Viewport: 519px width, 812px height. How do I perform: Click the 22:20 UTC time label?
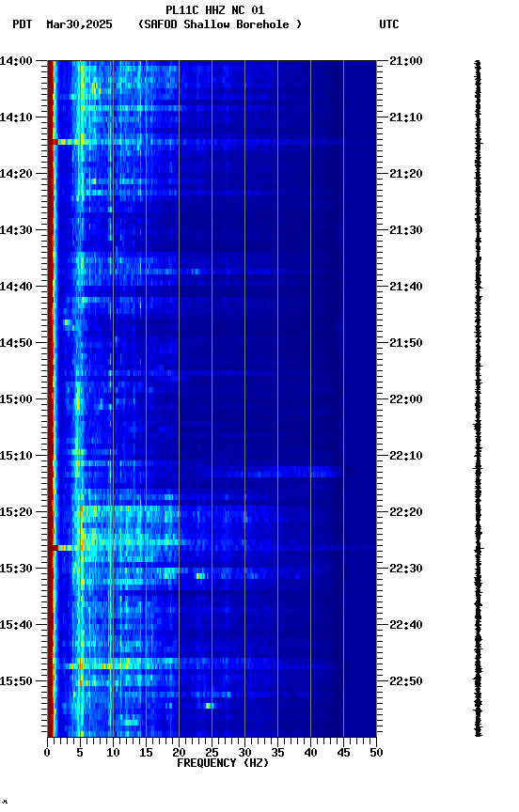click(406, 512)
